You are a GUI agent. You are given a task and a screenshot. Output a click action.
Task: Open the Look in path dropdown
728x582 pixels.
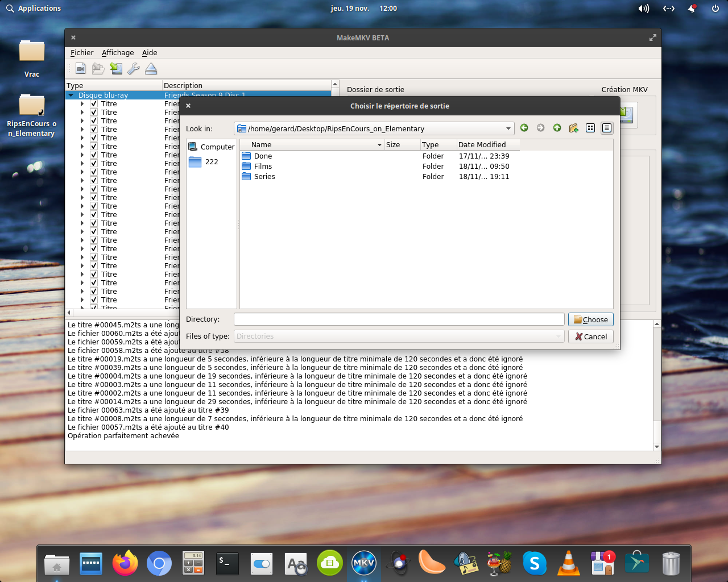tap(508, 128)
